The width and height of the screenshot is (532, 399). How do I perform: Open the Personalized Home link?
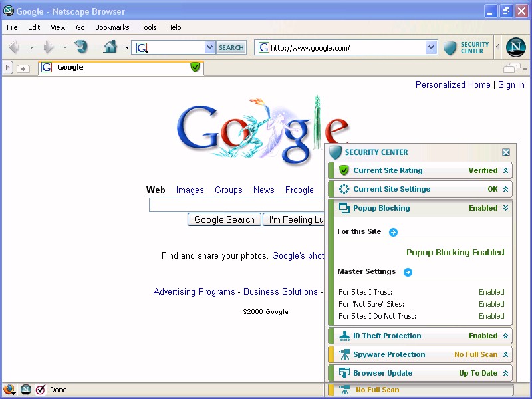point(453,84)
